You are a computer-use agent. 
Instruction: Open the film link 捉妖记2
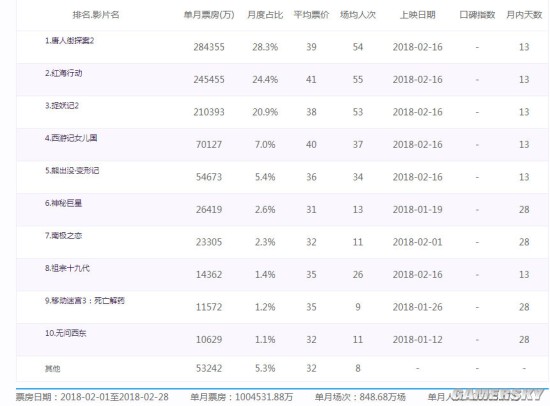click(65, 106)
